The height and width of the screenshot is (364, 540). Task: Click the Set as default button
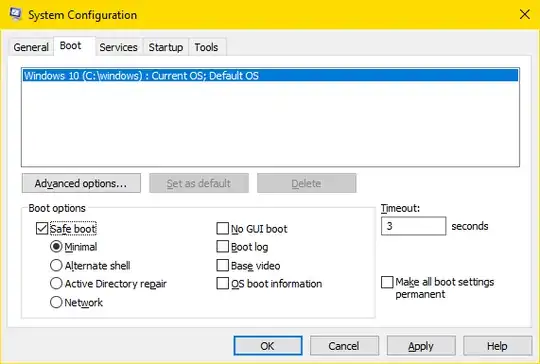point(199,183)
